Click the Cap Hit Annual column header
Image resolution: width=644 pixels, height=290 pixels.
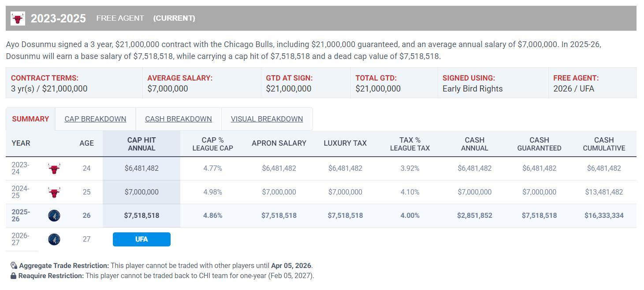coord(141,144)
